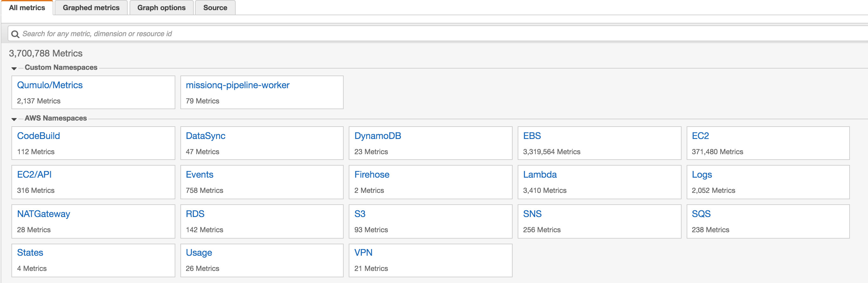
Task: Click the 93 Metrics count under S3
Action: pos(371,230)
